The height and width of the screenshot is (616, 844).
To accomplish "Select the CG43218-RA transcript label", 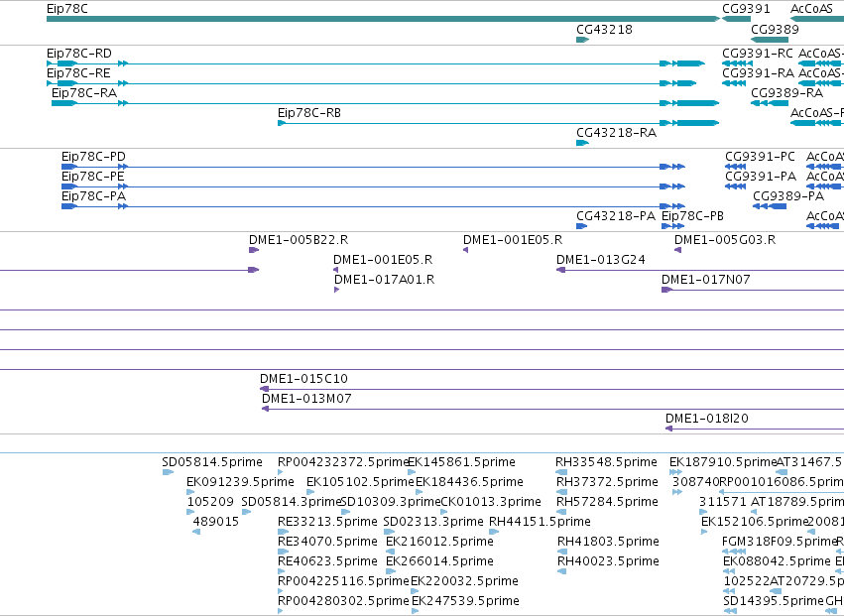I will [x=616, y=133].
